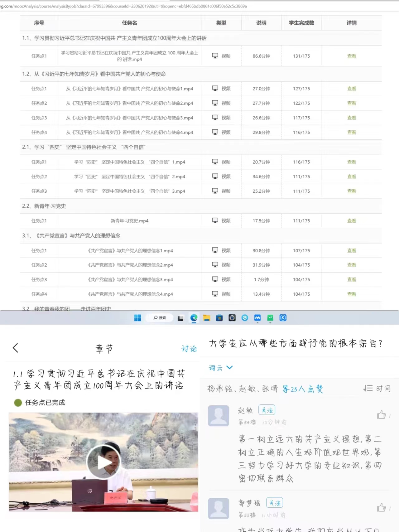This screenshot has height=532, width=399.
Task: Click the Microsoft Edge taskbar icon
Action: pos(194,318)
